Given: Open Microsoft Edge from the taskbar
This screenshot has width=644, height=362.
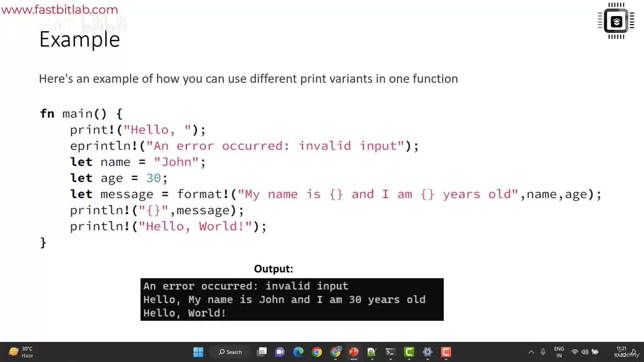Looking at the screenshot, I should coord(298,352).
